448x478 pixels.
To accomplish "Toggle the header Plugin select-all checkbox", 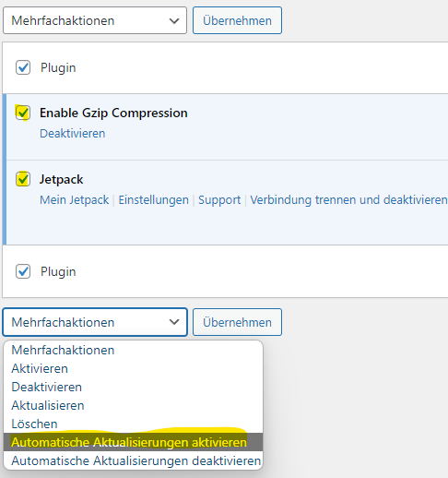I will [23, 67].
